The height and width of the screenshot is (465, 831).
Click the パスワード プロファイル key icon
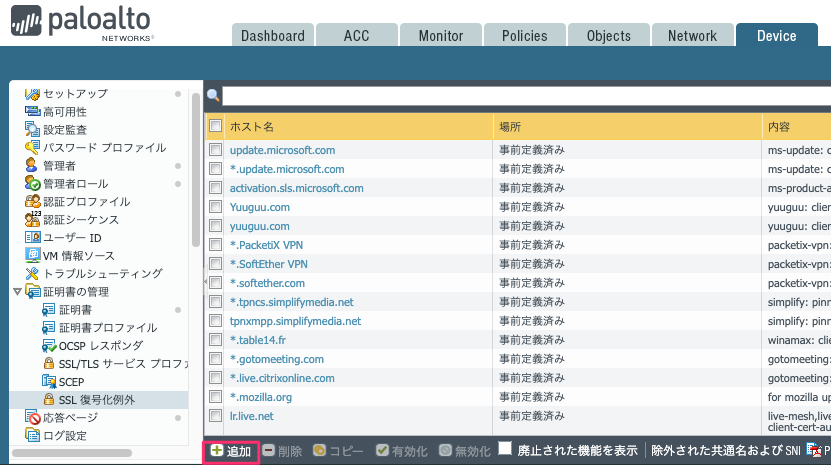[32, 147]
